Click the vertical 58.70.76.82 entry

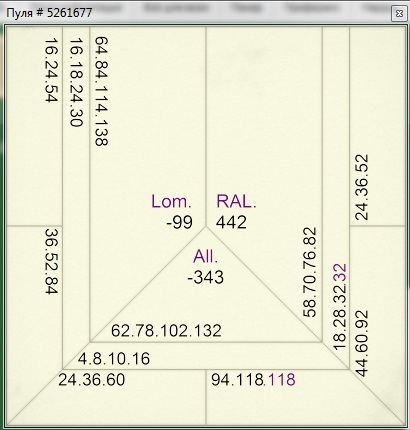coord(309,272)
